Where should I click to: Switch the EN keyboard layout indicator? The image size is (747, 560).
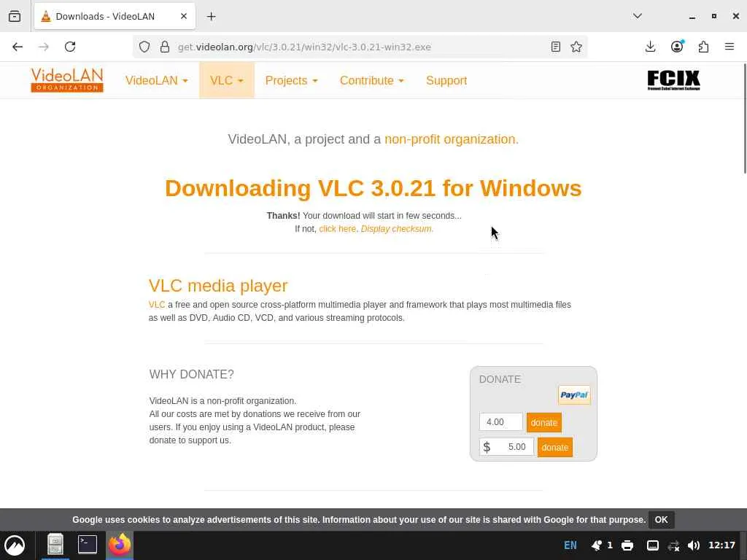[x=570, y=545]
